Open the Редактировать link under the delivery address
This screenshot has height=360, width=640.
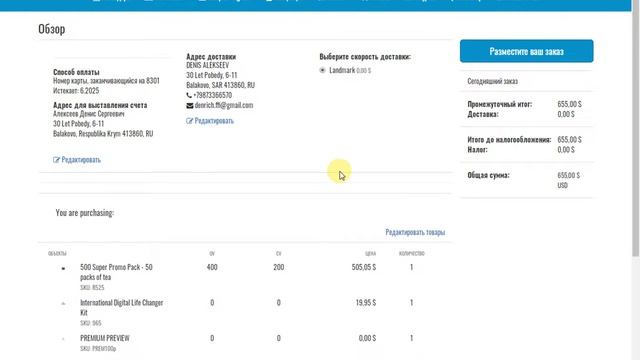214,121
